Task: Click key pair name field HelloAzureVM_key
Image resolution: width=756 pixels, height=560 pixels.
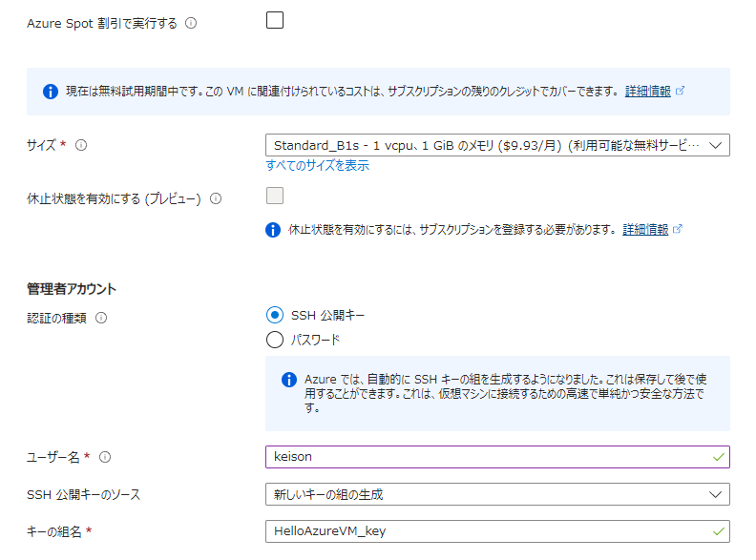Action: pos(497,531)
